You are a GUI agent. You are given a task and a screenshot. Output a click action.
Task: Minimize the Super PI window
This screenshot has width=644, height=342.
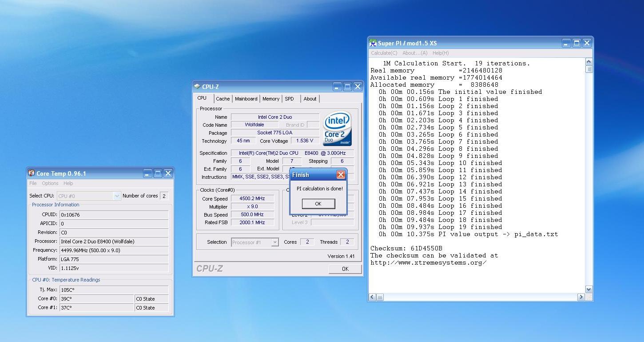(x=566, y=43)
